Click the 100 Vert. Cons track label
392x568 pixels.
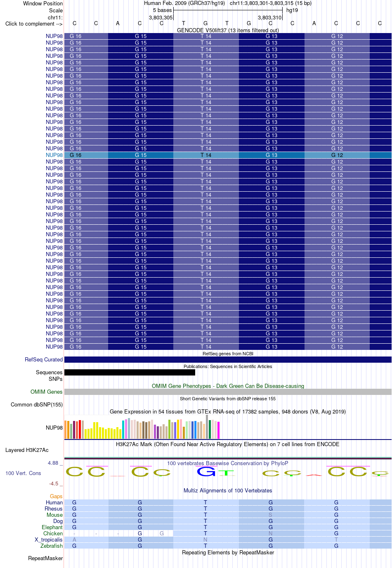tap(23, 473)
